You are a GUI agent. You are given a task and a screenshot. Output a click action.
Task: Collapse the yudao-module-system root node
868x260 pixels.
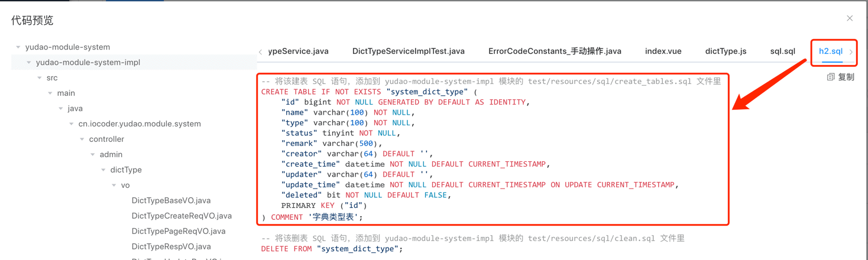[18, 47]
